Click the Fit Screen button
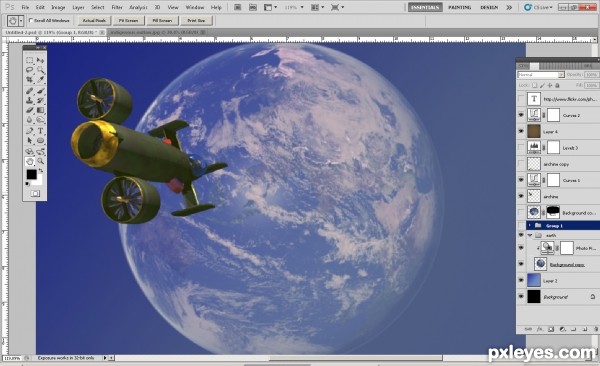Image resolution: width=600 pixels, height=366 pixels. [x=129, y=21]
